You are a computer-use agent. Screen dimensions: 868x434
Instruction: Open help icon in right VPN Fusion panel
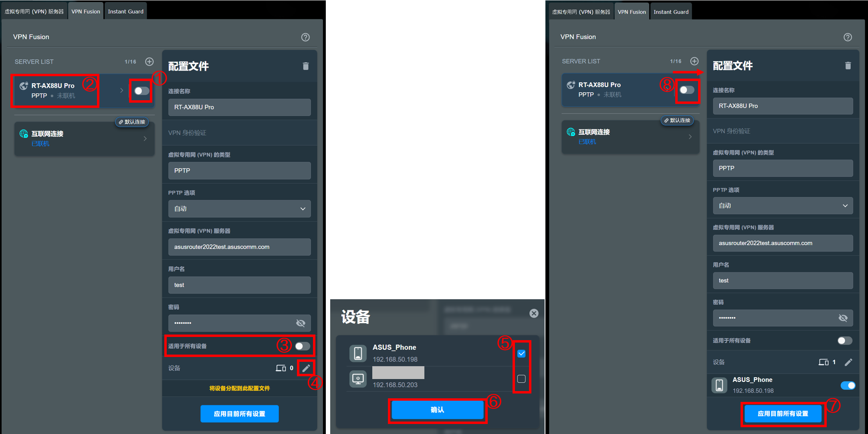(848, 37)
